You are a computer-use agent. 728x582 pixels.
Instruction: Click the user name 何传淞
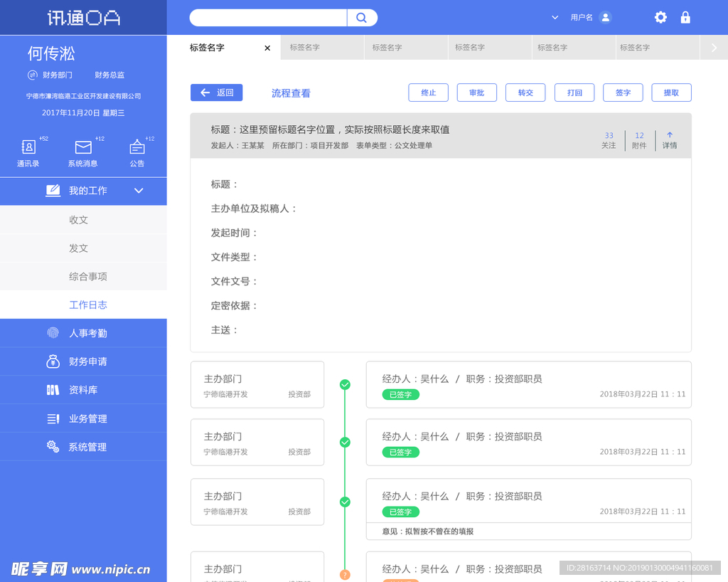(51, 53)
